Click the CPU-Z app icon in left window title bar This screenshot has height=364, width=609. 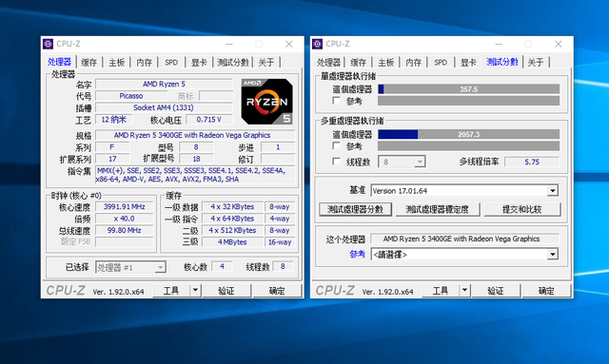(49, 44)
